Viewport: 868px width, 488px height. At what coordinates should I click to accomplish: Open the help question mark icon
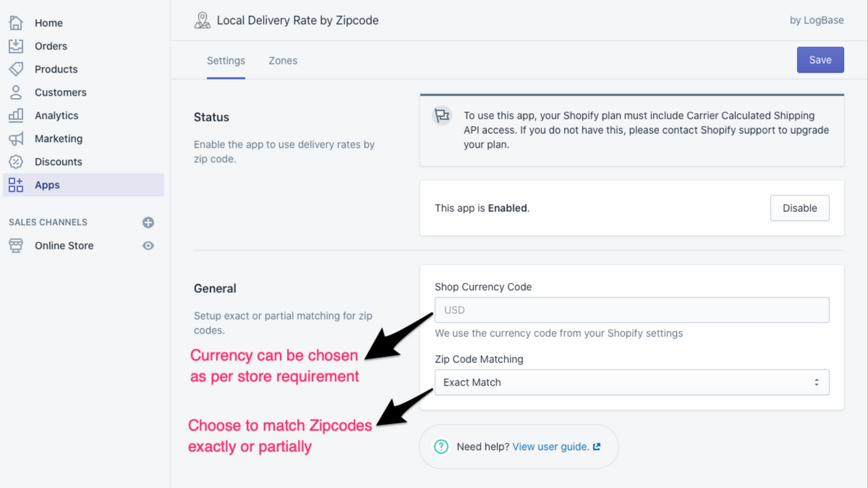pyautogui.click(x=441, y=447)
